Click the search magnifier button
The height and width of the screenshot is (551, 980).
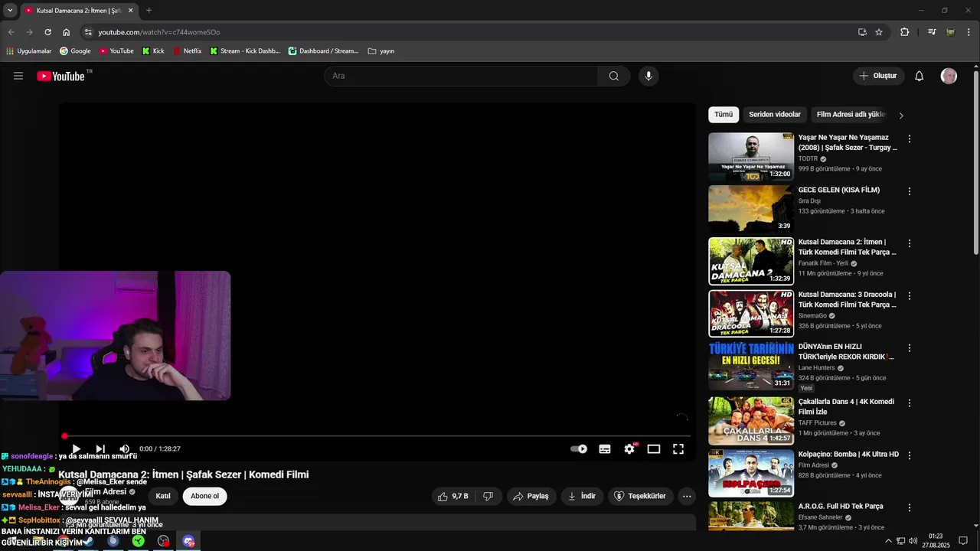pyautogui.click(x=614, y=76)
